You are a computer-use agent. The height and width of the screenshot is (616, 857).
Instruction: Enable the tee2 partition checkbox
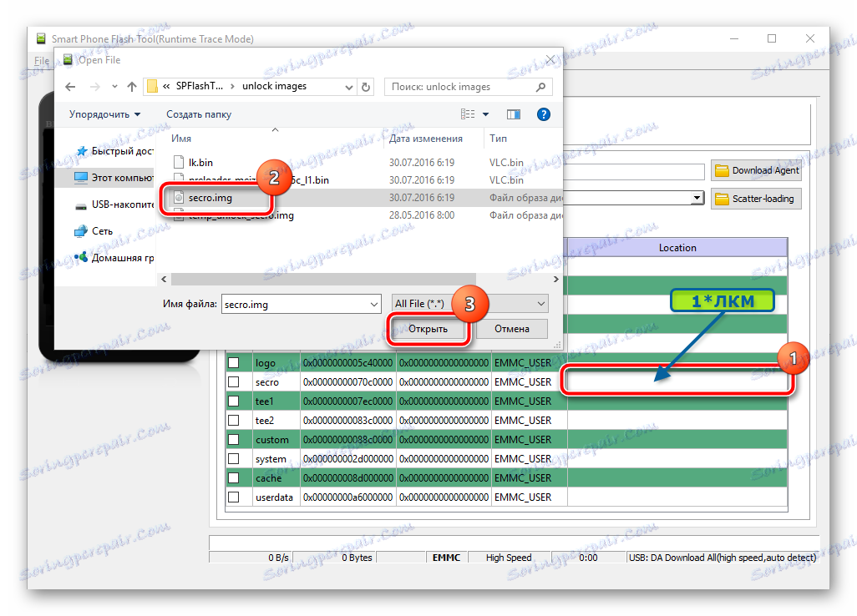[x=233, y=420]
